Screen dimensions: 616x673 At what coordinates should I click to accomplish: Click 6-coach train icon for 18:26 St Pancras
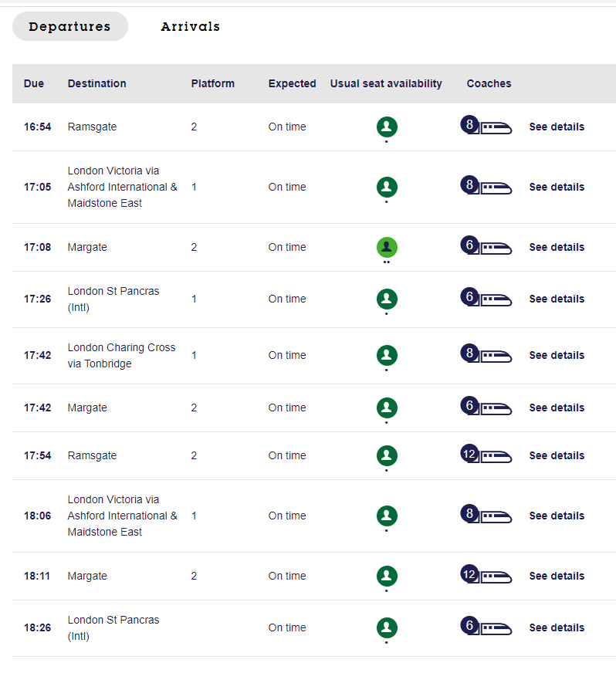(486, 627)
